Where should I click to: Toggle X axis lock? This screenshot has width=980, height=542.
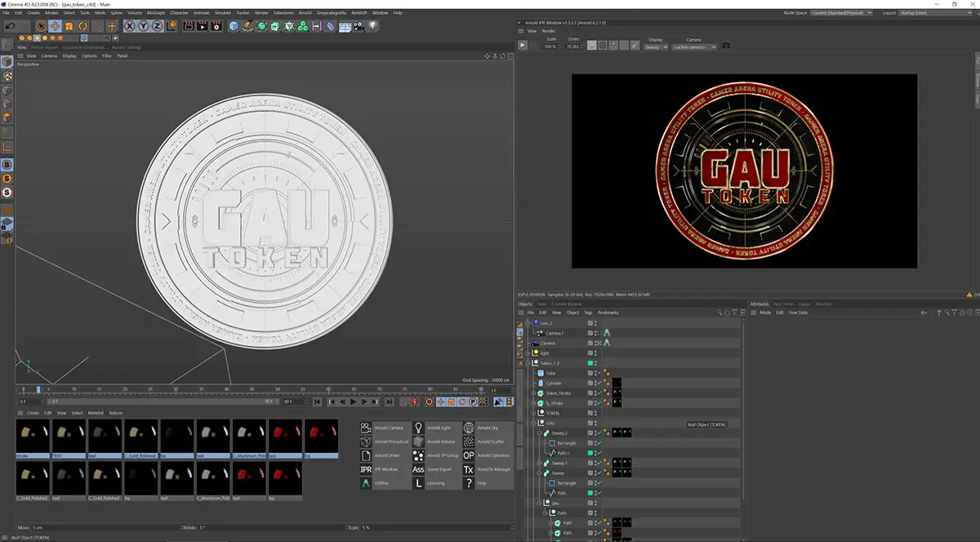(130, 26)
